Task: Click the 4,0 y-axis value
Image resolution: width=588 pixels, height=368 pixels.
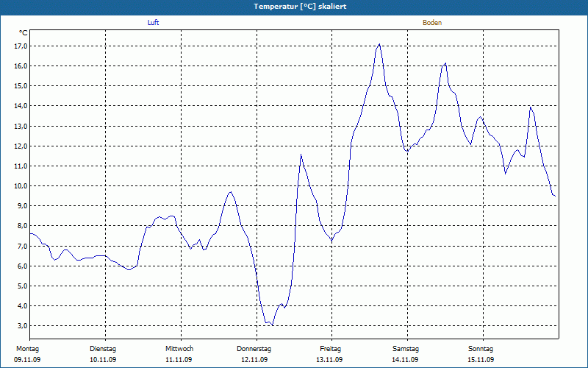Action: click(22, 305)
